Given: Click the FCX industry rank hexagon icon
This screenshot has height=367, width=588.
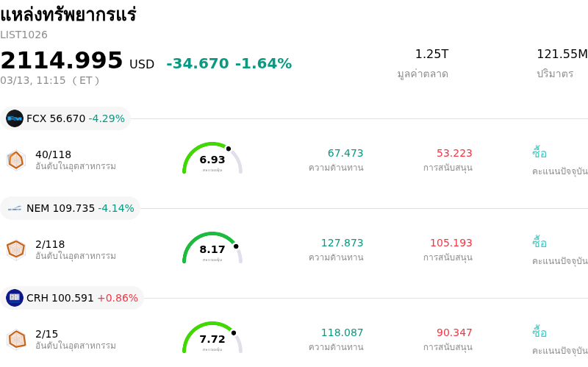Looking at the screenshot, I should 16,160.
